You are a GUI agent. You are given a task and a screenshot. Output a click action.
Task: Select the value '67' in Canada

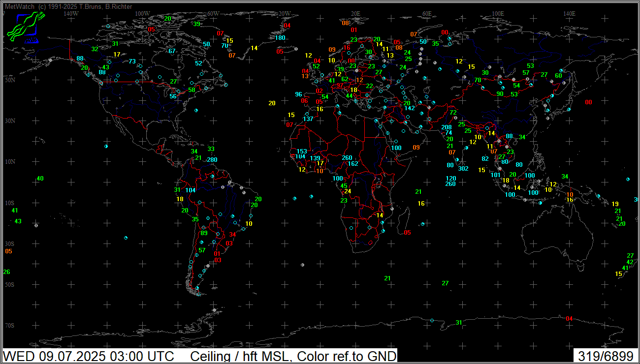click(x=172, y=51)
